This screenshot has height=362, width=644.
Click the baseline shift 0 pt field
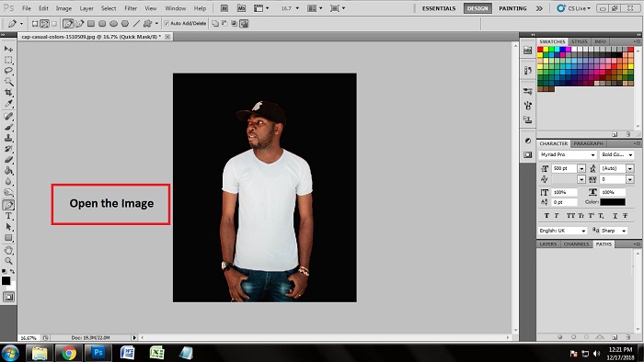(565, 202)
